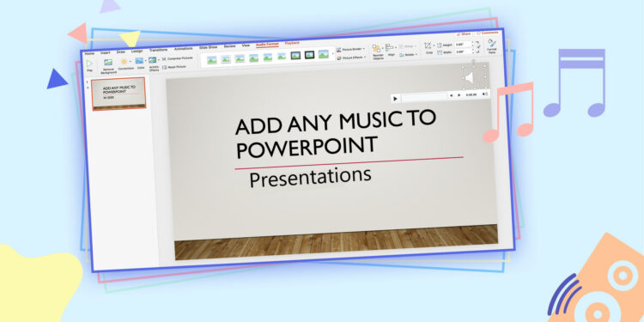Switch to the Draw tab
644x322 pixels.
pos(121,52)
